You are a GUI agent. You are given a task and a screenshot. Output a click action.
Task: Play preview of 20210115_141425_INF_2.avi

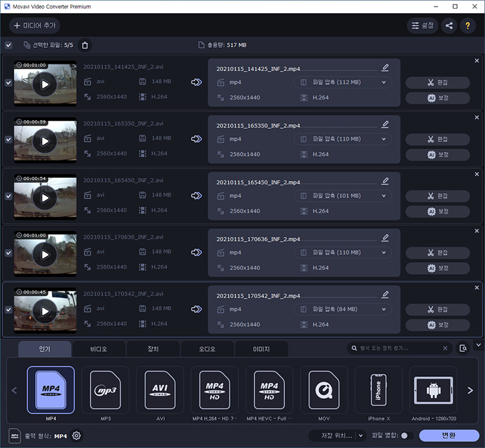[45, 84]
